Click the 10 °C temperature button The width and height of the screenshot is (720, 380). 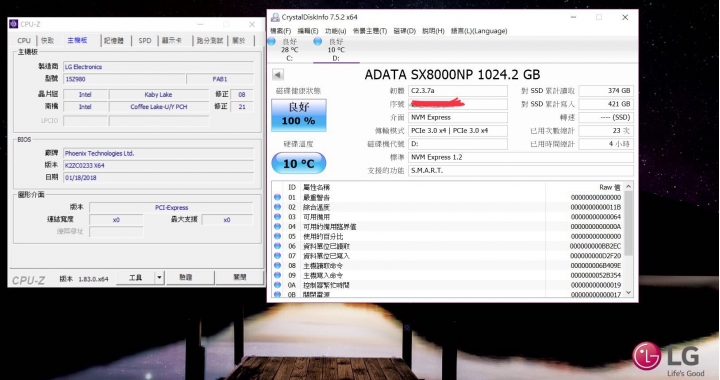(299, 163)
